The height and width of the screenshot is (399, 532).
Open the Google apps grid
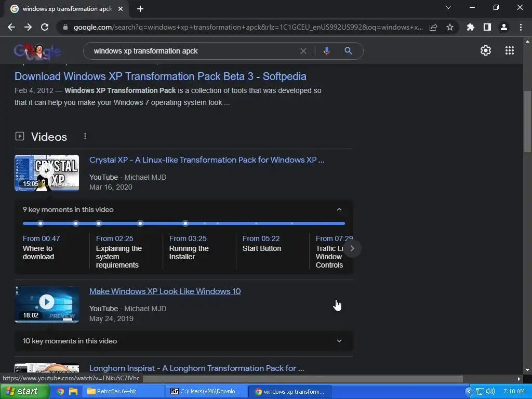[509, 50]
